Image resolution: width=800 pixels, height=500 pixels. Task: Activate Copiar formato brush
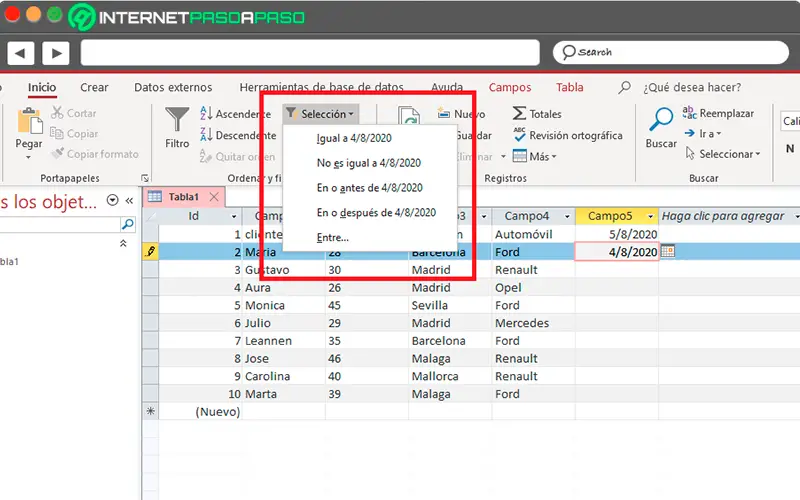coord(95,154)
